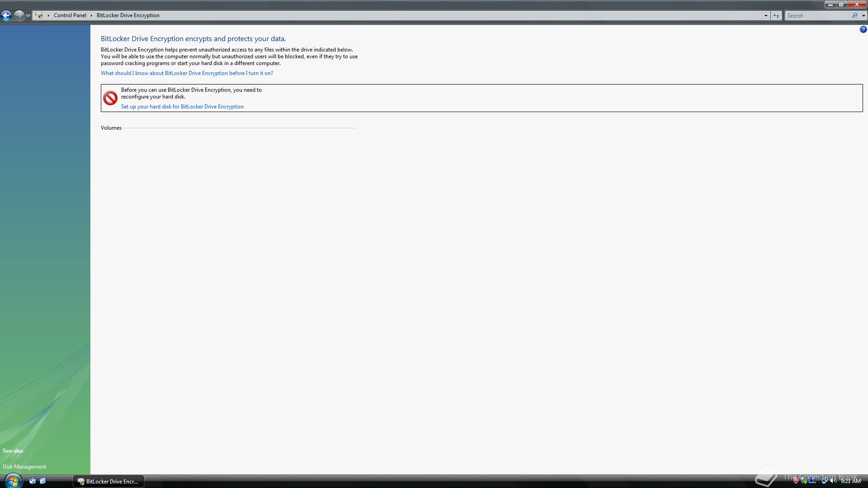868x488 pixels.
Task: Click 'Set up your hard disk for BitLocker' link
Action: [182, 107]
